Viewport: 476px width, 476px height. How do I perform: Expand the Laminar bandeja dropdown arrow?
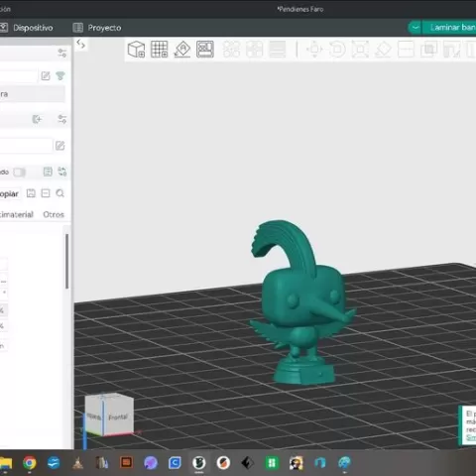pos(415,28)
